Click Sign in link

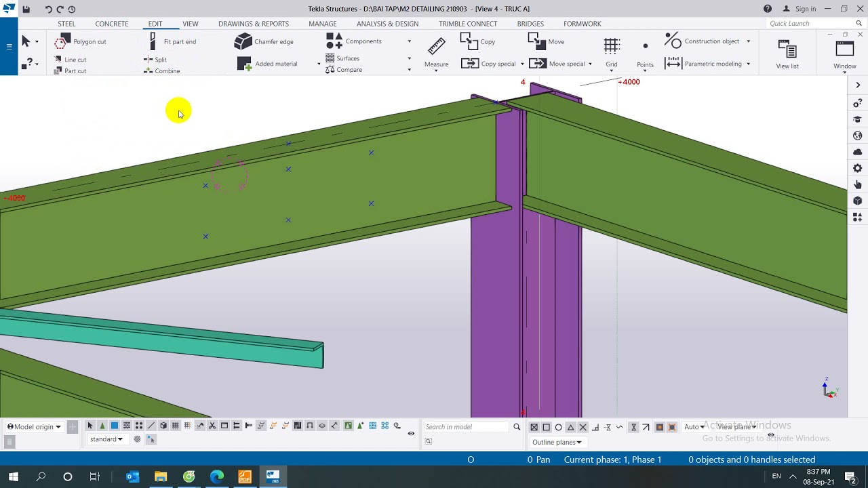point(800,9)
